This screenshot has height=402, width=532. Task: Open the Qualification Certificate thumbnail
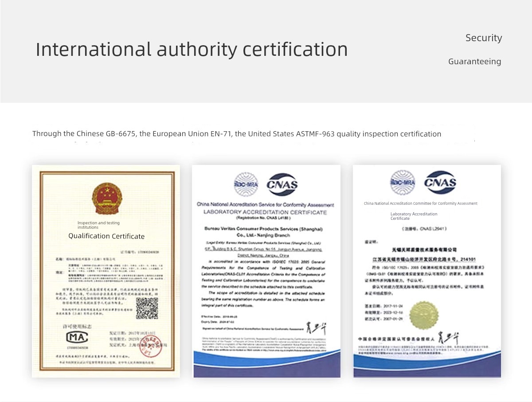tap(106, 271)
